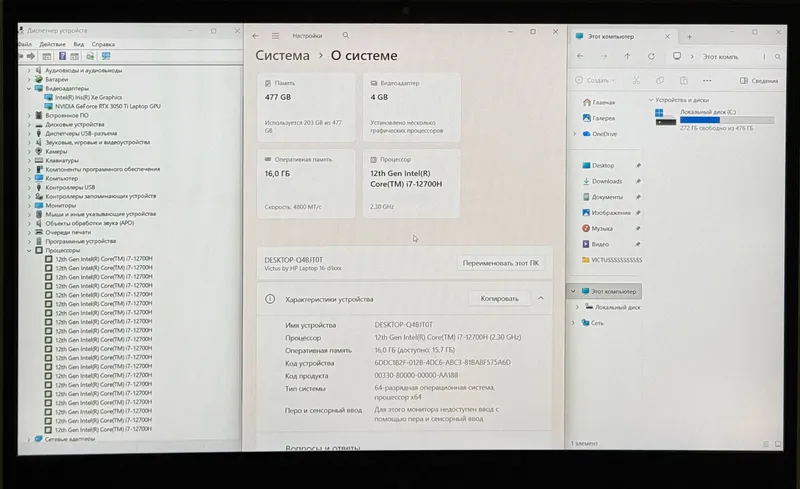Click Этот компьютер breadcrumb in address bar

720,57
